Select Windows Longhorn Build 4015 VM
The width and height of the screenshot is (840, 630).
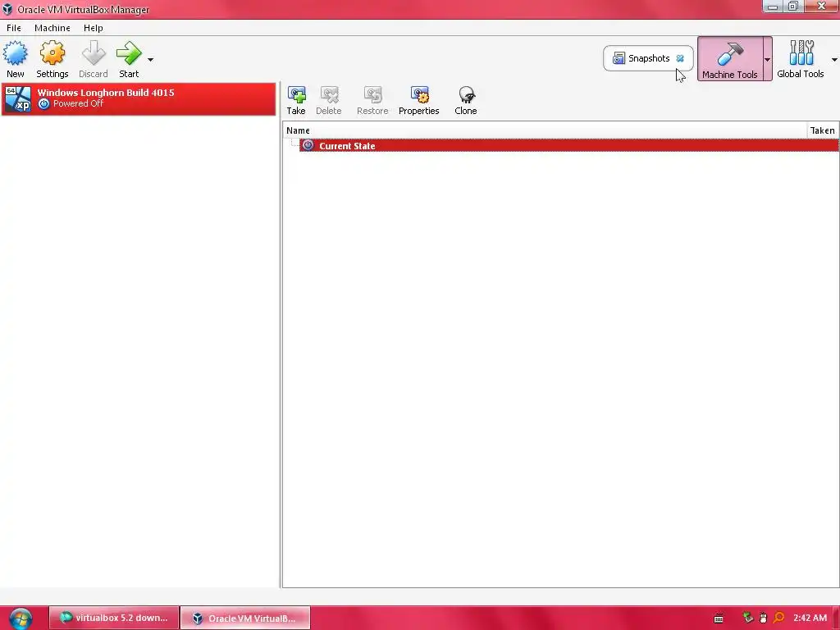click(x=139, y=99)
